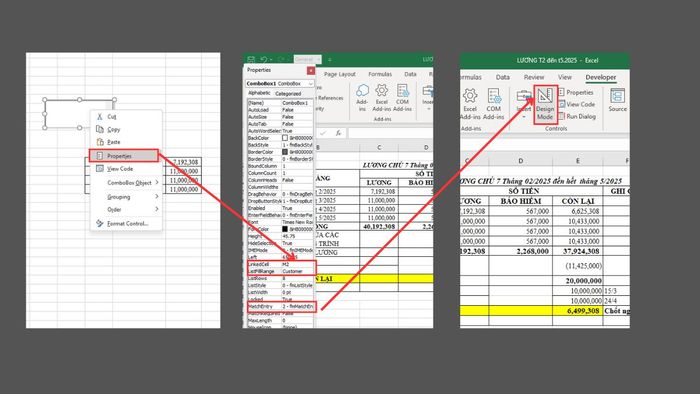This screenshot has width=700, height=394.
Task: Select the ListRows property row
Action: point(280,278)
